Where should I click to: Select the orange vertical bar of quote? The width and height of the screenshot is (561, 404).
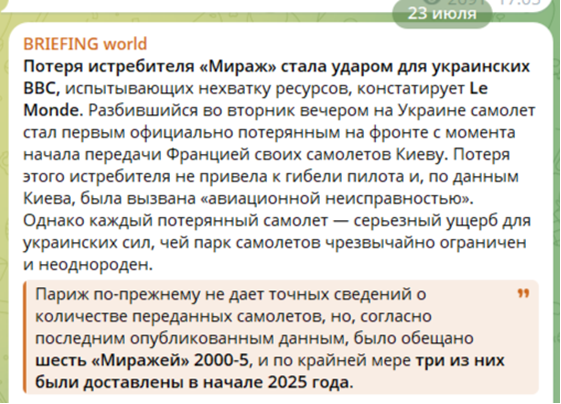(25, 337)
